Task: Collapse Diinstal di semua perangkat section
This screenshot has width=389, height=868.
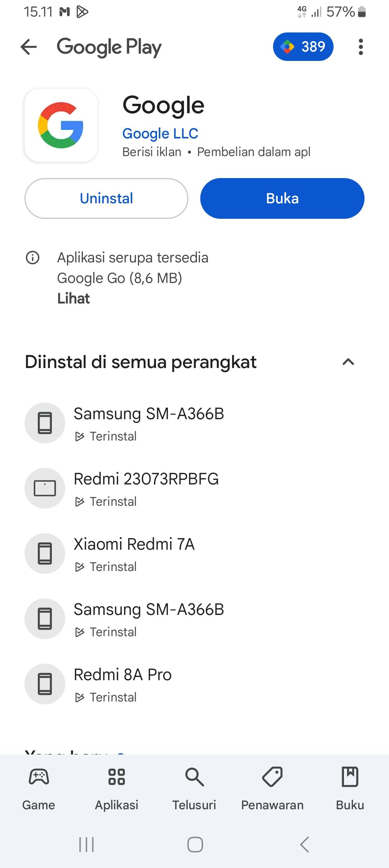Action: pyautogui.click(x=348, y=362)
